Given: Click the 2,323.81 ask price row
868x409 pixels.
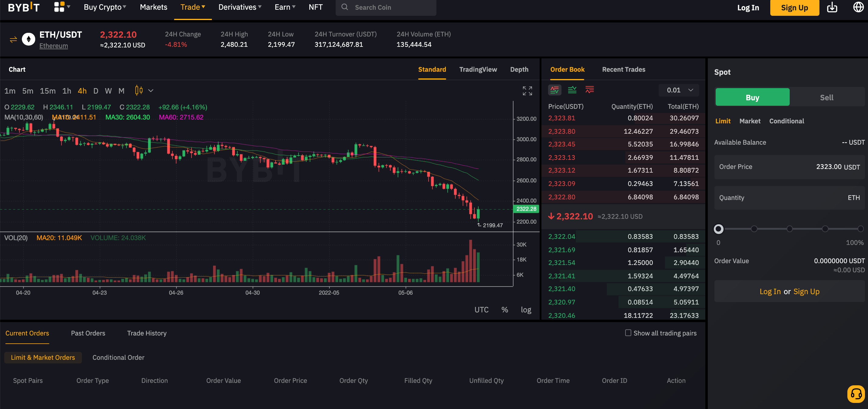Looking at the screenshot, I should (623, 118).
